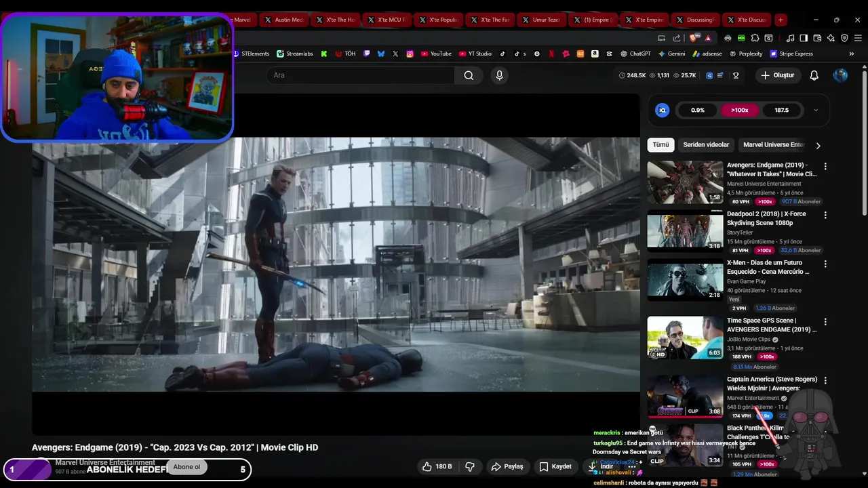Viewport: 868px width, 488px height.
Task: Open options menu for Whatever It Takes video
Action: pos(825,166)
